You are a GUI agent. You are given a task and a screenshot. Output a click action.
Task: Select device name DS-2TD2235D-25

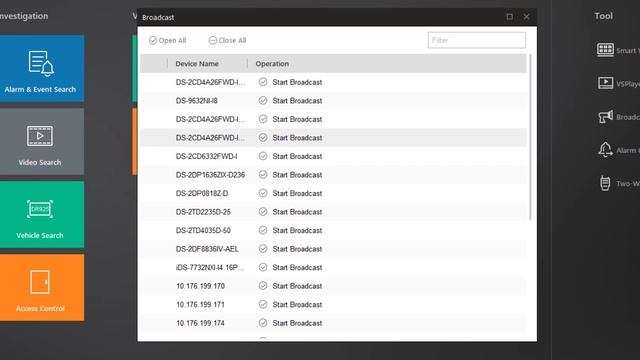click(x=203, y=212)
